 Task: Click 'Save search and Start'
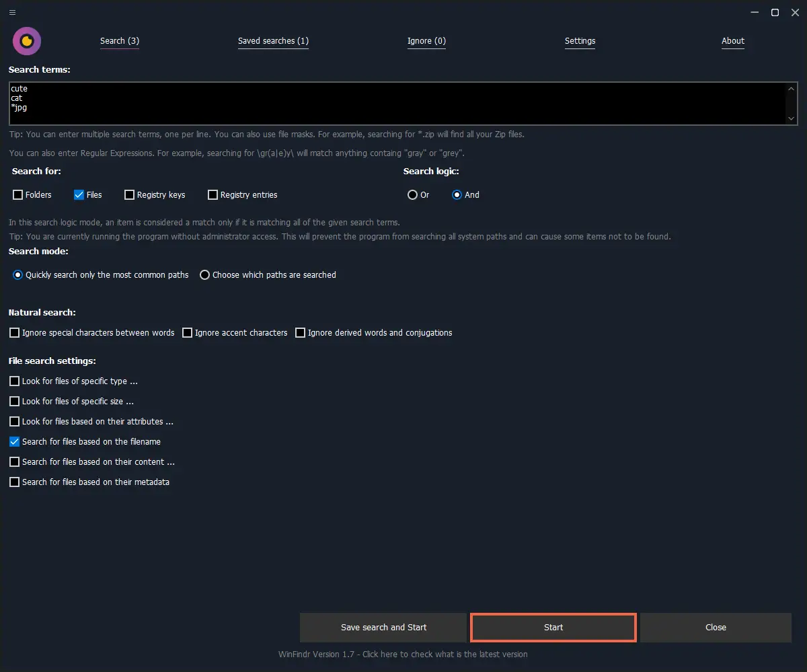pyautogui.click(x=383, y=627)
